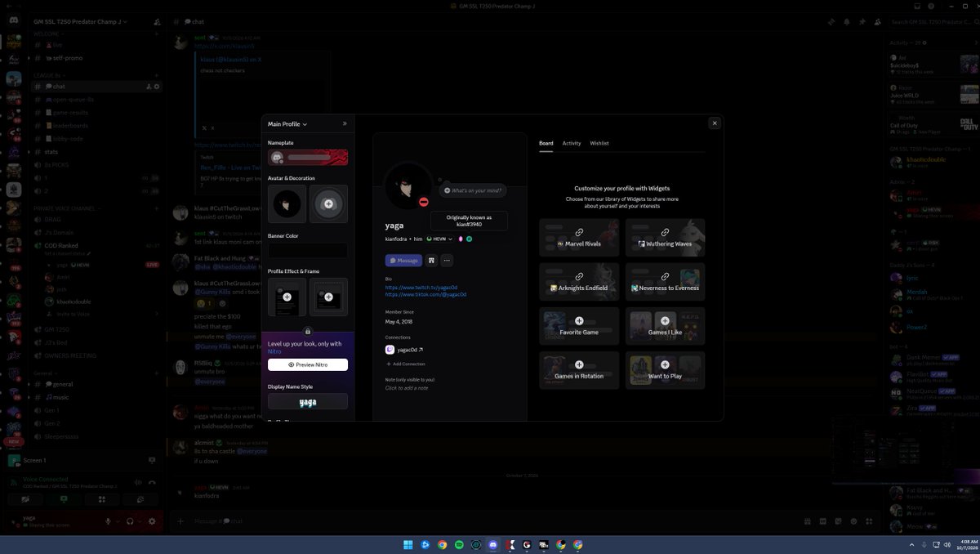Viewport: 980px width, 554px height.
Task: Toggle screen share button in voice panel
Action: point(64,499)
